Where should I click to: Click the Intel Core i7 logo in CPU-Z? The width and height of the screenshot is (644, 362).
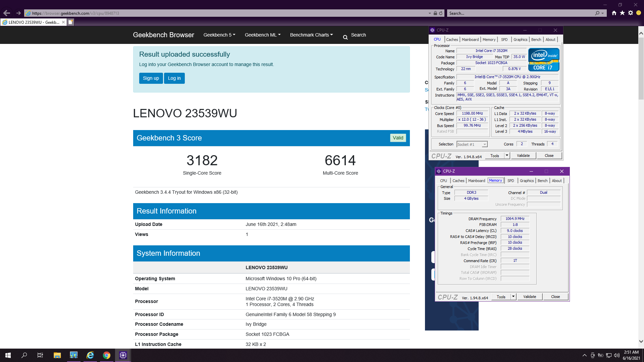tap(543, 59)
